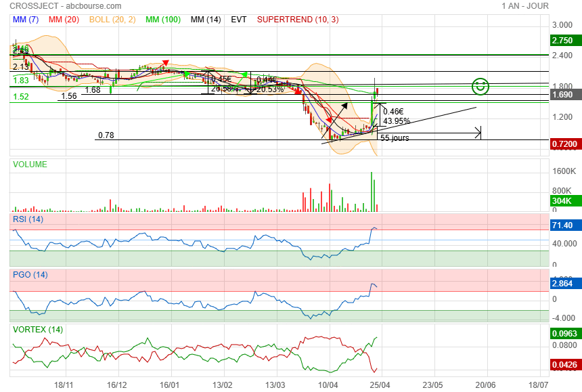Click the 3.000 price axis label

tap(562, 25)
